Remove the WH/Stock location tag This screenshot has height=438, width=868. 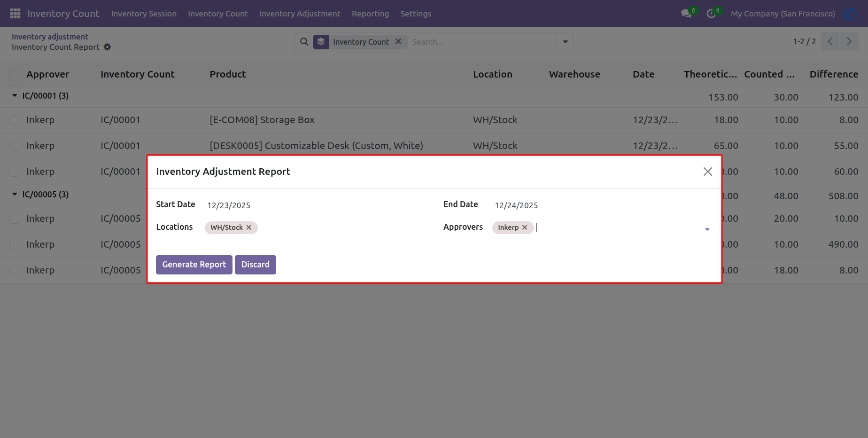coord(249,227)
